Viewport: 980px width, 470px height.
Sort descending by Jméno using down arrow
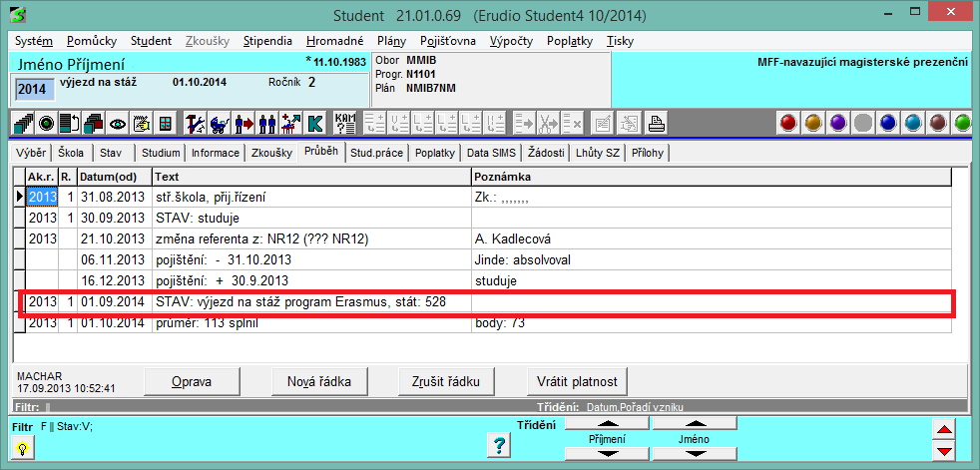tap(694, 453)
